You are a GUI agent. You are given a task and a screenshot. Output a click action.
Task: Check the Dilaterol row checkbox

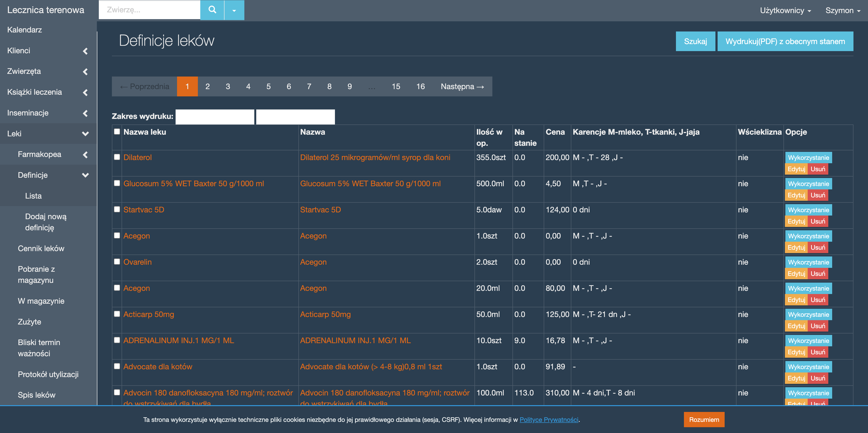(117, 157)
